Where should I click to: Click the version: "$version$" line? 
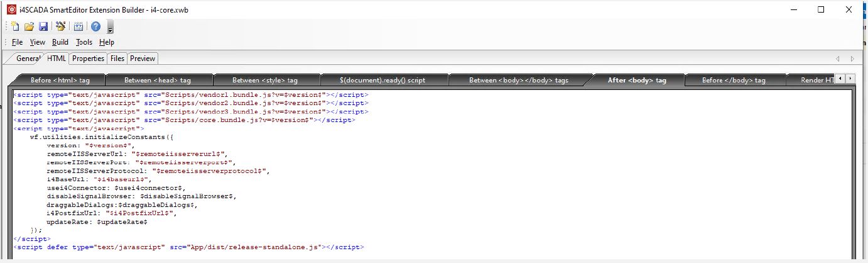click(x=91, y=145)
